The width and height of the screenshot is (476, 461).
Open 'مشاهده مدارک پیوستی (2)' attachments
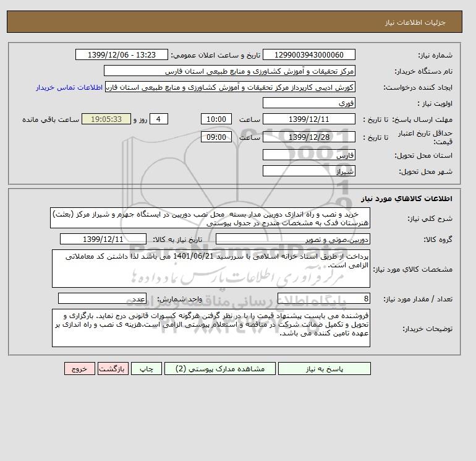(220, 369)
